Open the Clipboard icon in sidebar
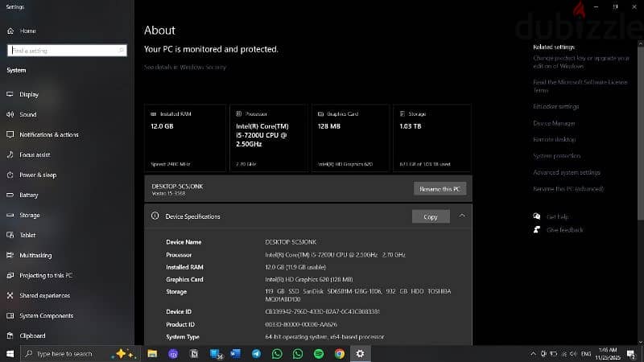644x362 pixels. point(10,335)
